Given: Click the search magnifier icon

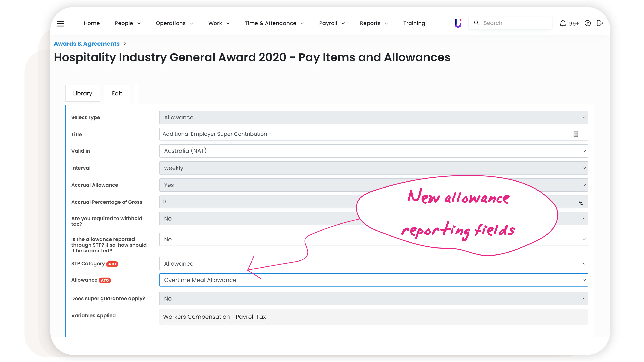Looking at the screenshot, I should point(477,23).
